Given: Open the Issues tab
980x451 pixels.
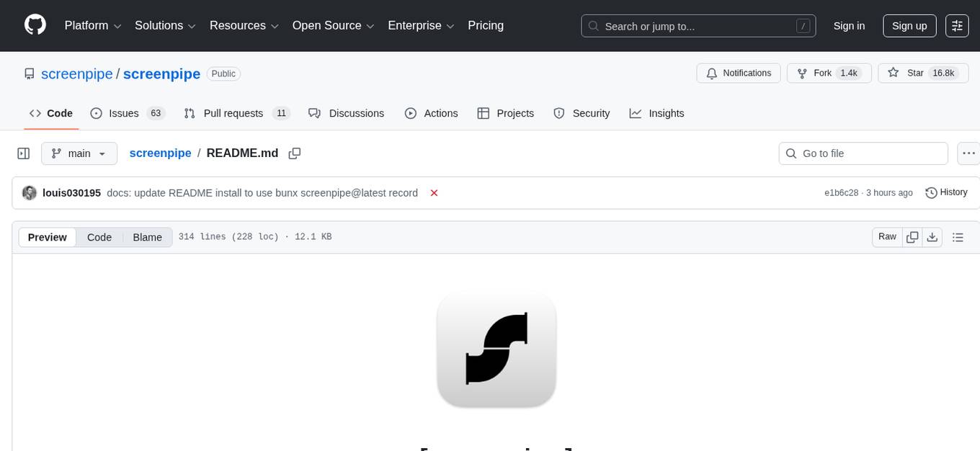Looking at the screenshot, I should [123, 113].
